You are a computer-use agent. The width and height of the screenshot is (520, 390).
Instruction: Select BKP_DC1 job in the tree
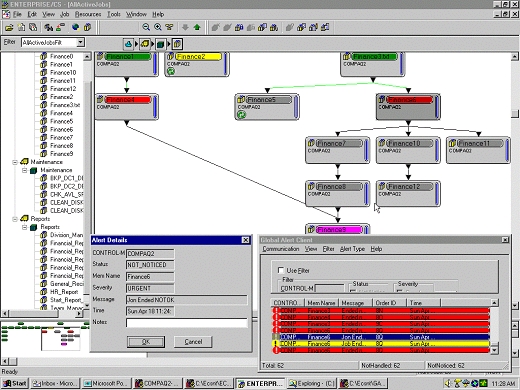(67, 178)
